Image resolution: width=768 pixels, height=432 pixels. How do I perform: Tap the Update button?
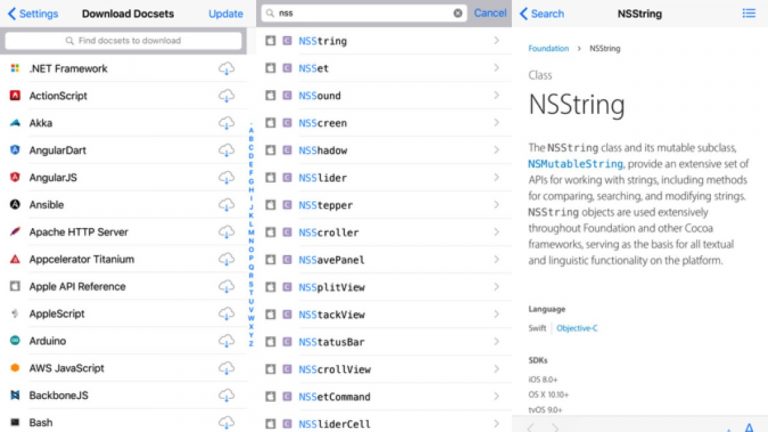coord(226,14)
